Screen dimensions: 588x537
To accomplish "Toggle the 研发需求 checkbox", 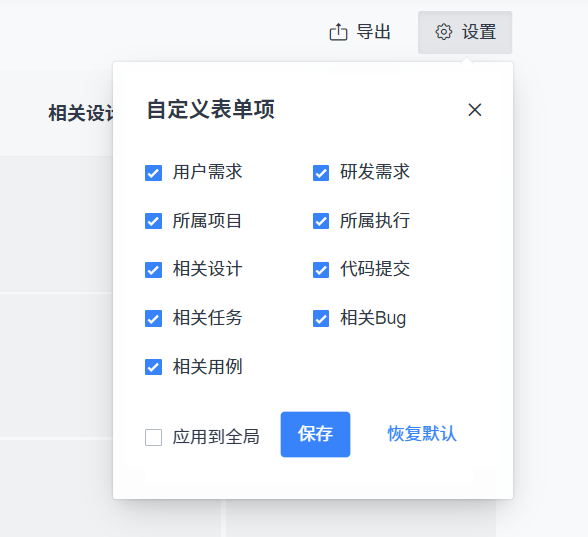I will coord(321,173).
